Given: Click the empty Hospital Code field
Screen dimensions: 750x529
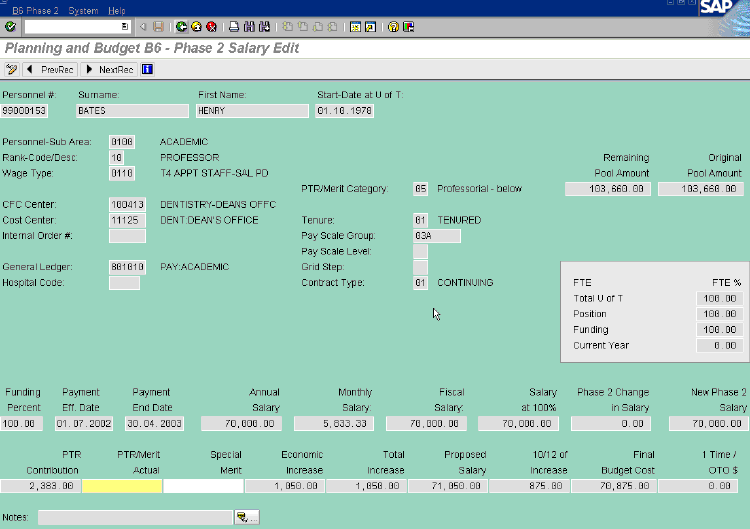Looking at the screenshot, I should coord(124,283).
